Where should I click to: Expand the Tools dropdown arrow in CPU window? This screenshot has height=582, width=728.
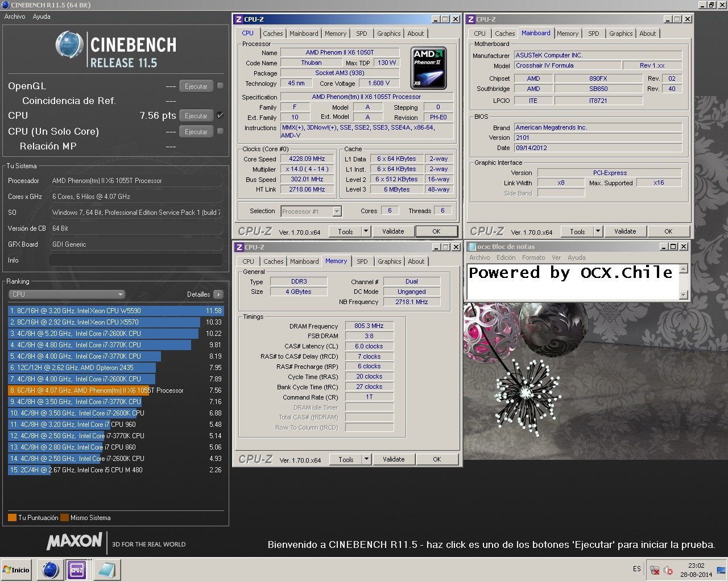point(366,231)
